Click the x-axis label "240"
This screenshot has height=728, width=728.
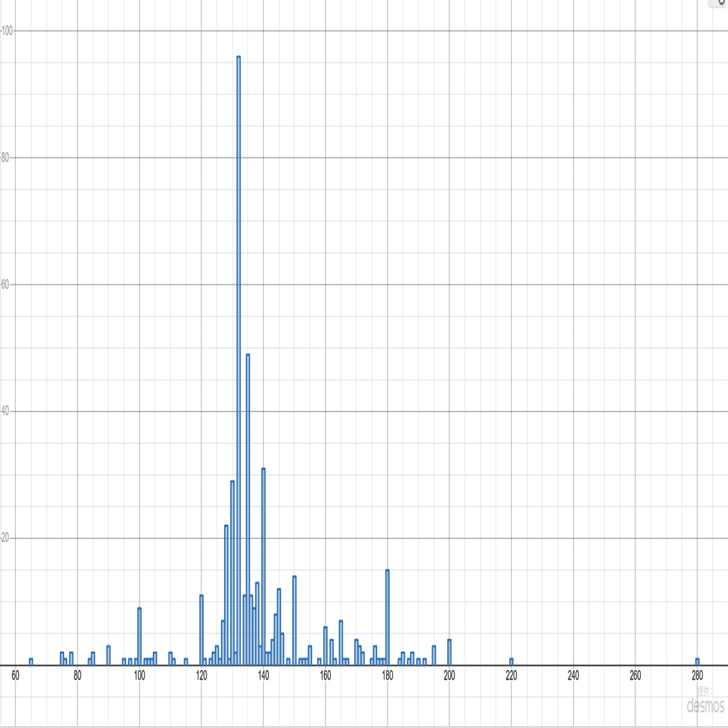574,676
